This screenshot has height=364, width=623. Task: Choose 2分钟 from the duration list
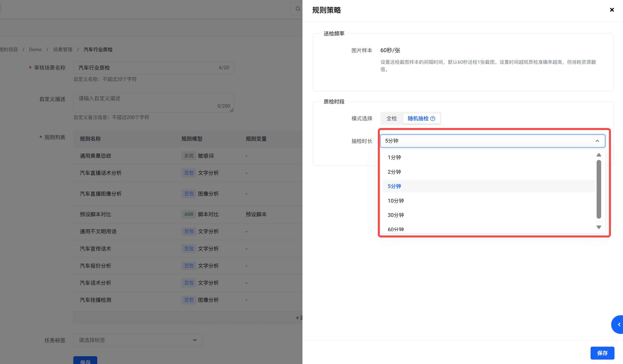pyautogui.click(x=489, y=172)
